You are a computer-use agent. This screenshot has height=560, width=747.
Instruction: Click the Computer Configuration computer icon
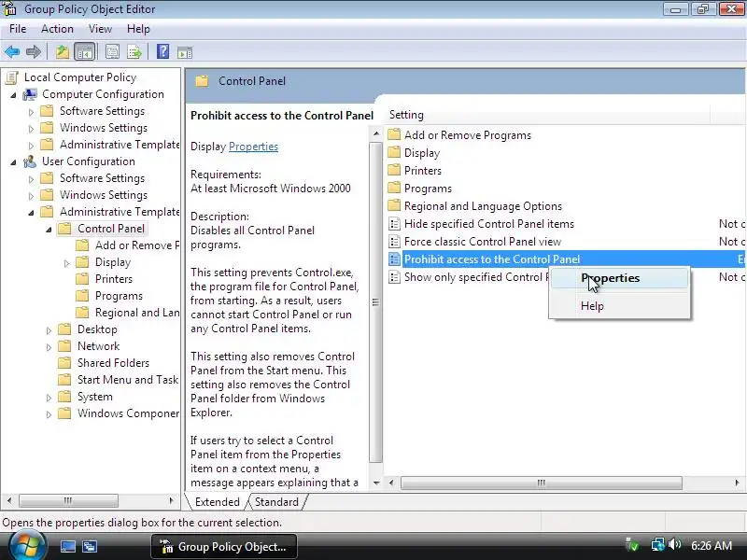click(30, 94)
